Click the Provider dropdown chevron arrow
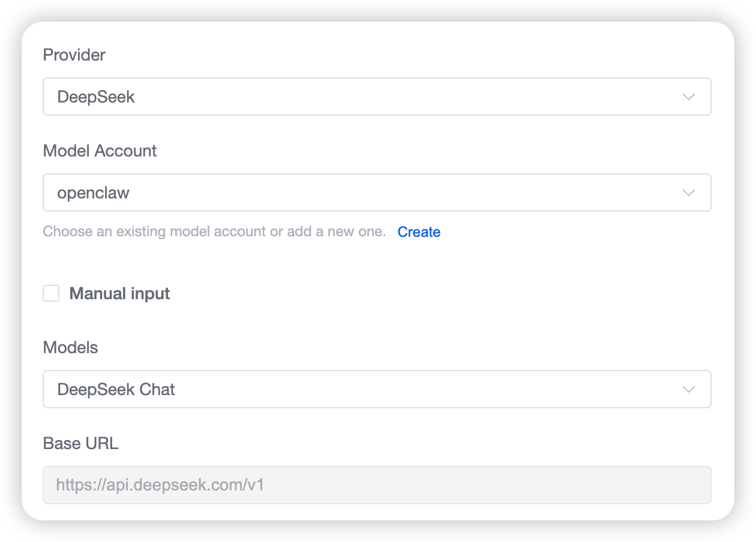Viewport: 756px width, 542px height. coord(689,97)
